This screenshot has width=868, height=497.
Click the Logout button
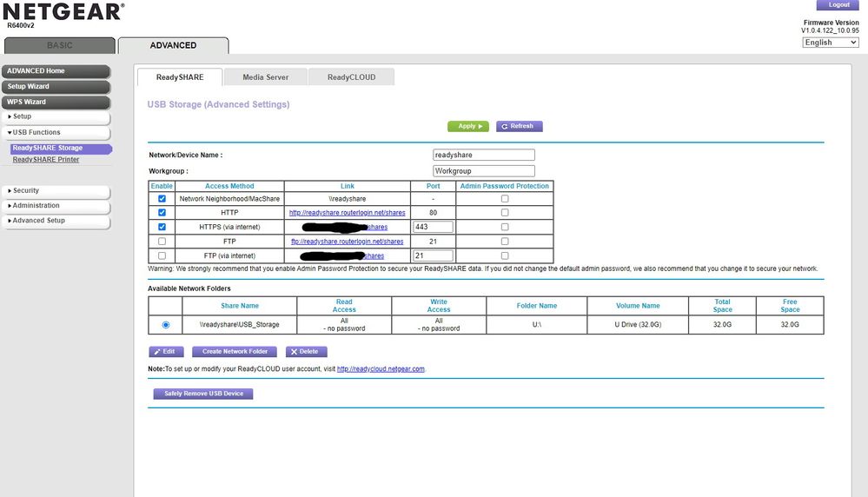coord(838,5)
